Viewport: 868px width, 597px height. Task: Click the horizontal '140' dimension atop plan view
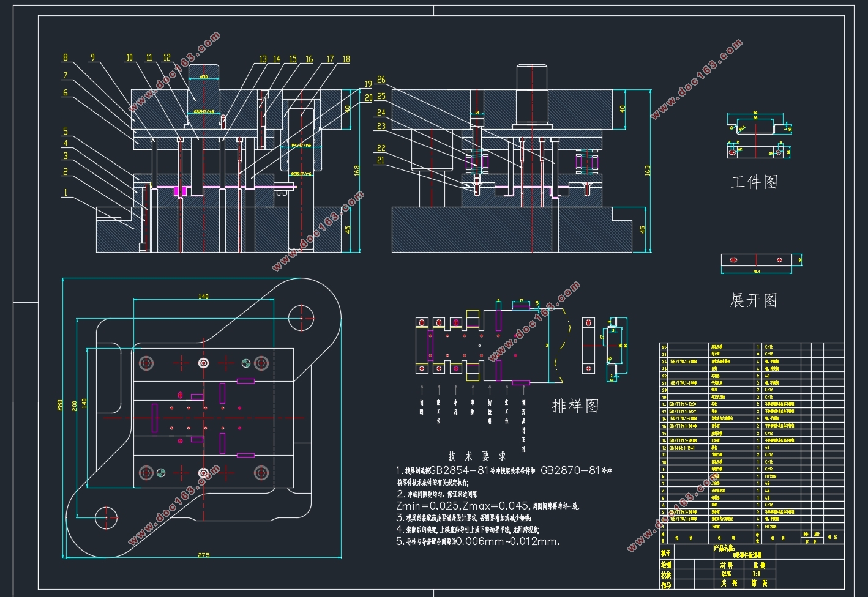point(204,297)
